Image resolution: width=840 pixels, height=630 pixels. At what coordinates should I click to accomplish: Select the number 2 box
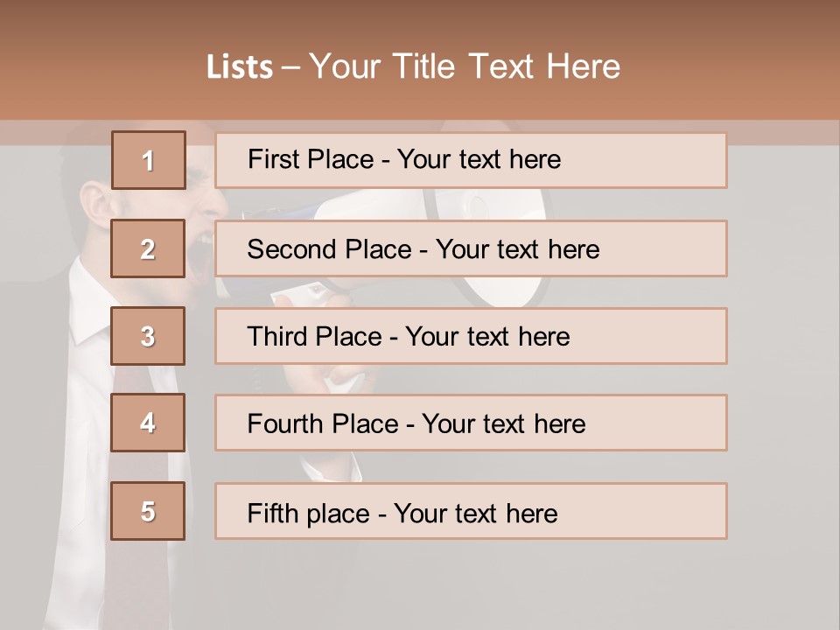point(148,248)
